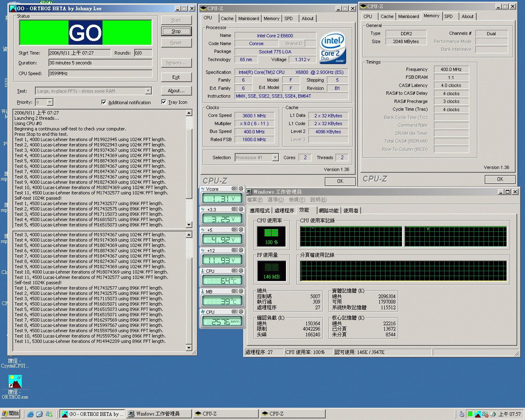
Task: Open the Priority dropdown in ORTHOS
Action: point(50,102)
